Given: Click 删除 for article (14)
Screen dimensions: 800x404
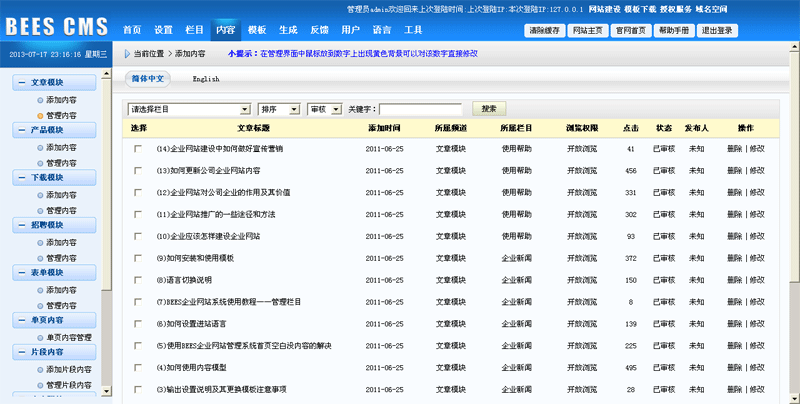Looking at the screenshot, I should [x=735, y=149].
